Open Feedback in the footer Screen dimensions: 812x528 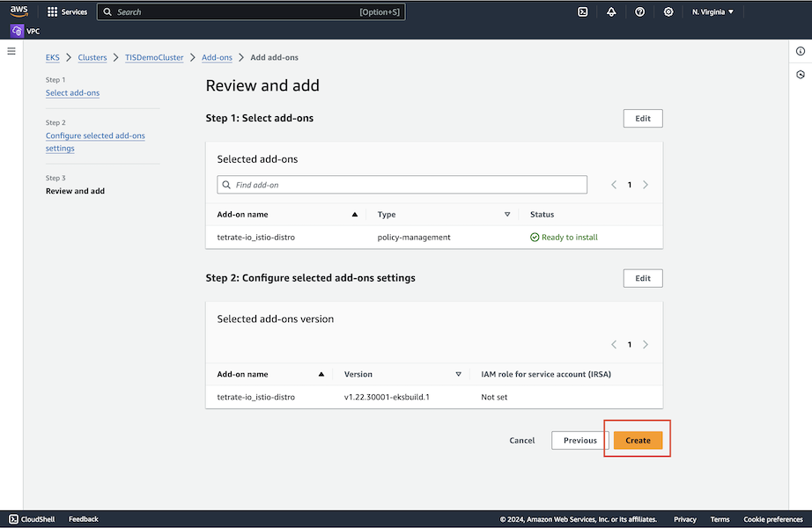pos(84,519)
